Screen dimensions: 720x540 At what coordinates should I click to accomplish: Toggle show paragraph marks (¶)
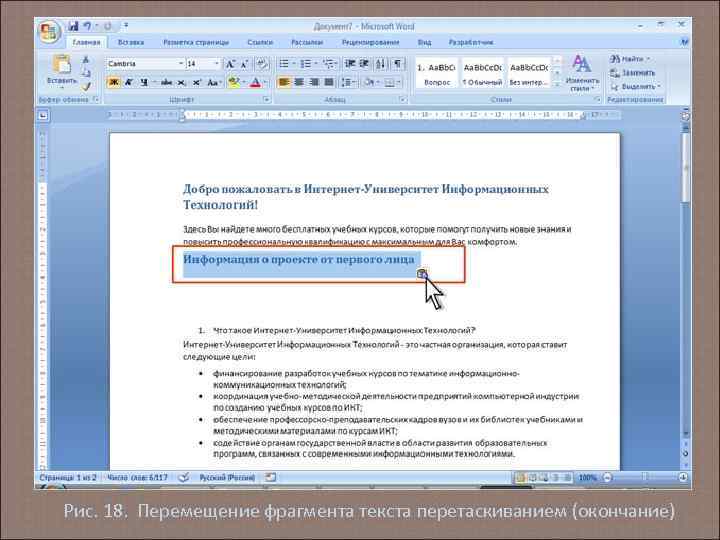(398, 64)
